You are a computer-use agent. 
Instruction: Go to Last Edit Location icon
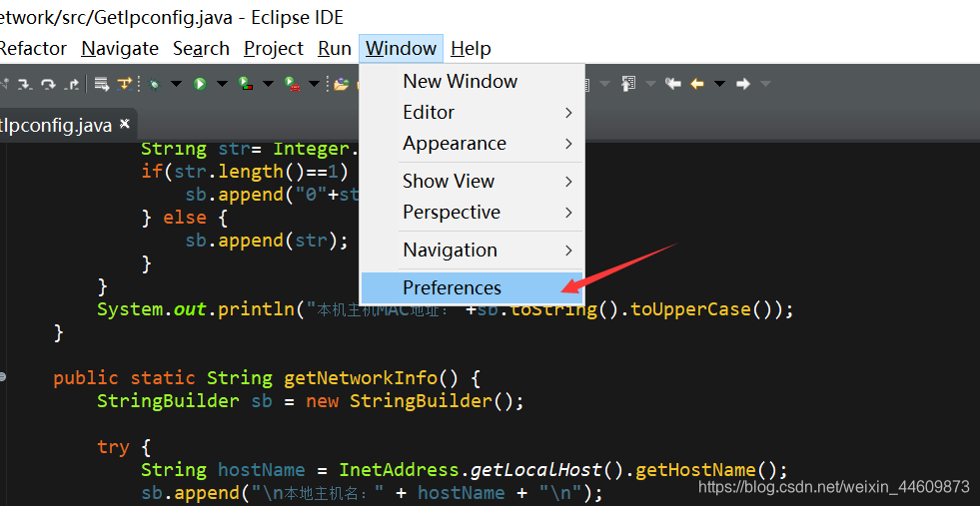673,84
